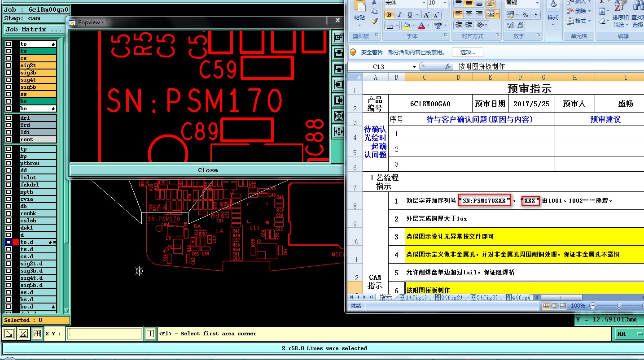644x360 pixels.
Task: Click the merge and center icon
Action: (491, 14)
